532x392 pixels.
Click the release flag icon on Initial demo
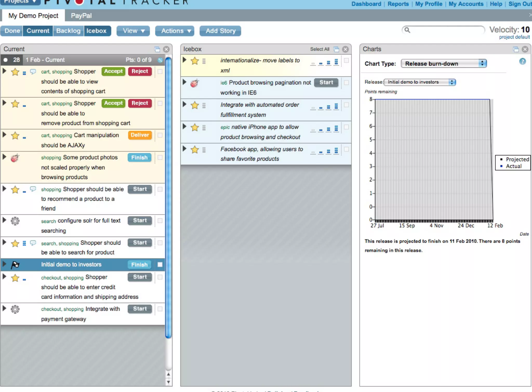15,265
